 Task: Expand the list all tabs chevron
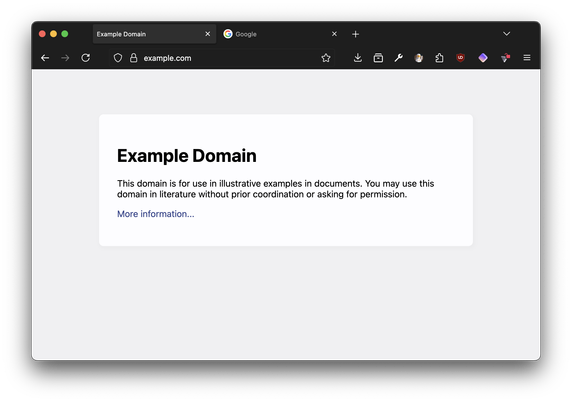pos(506,34)
